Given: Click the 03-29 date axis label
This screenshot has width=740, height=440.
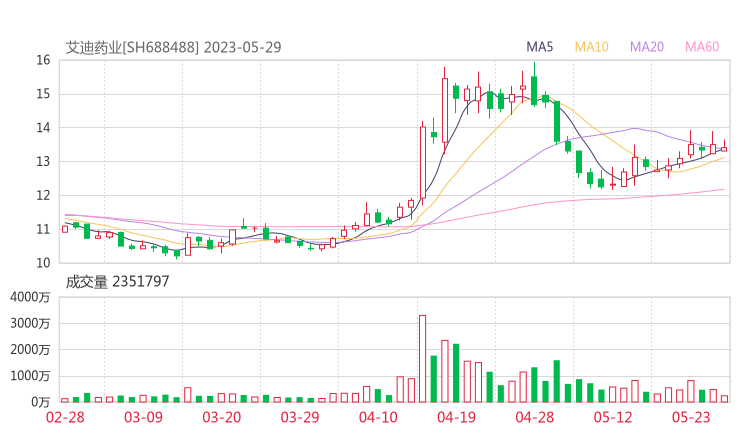Looking at the screenshot, I should coord(300,417).
